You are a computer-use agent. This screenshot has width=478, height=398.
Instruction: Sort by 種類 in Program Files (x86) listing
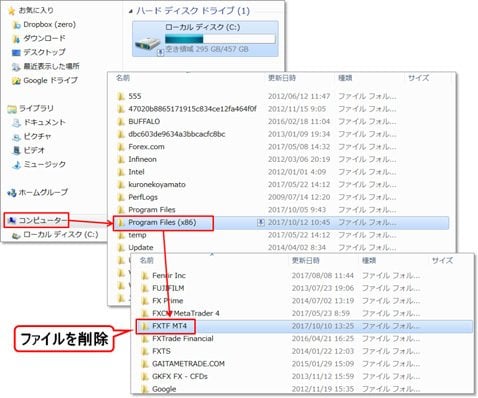(x=369, y=261)
